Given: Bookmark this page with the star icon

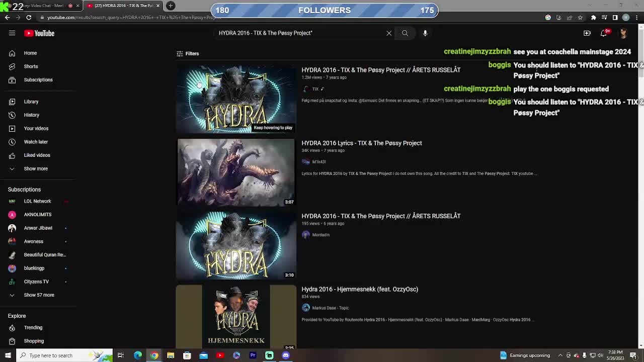Looking at the screenshot, I should [x=580, y=18].
